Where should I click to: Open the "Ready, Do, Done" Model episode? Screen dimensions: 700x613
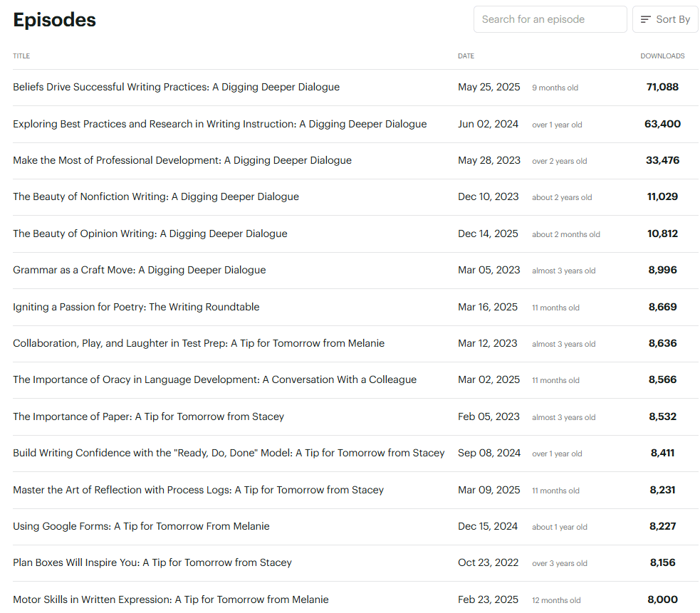click(228, 453)
